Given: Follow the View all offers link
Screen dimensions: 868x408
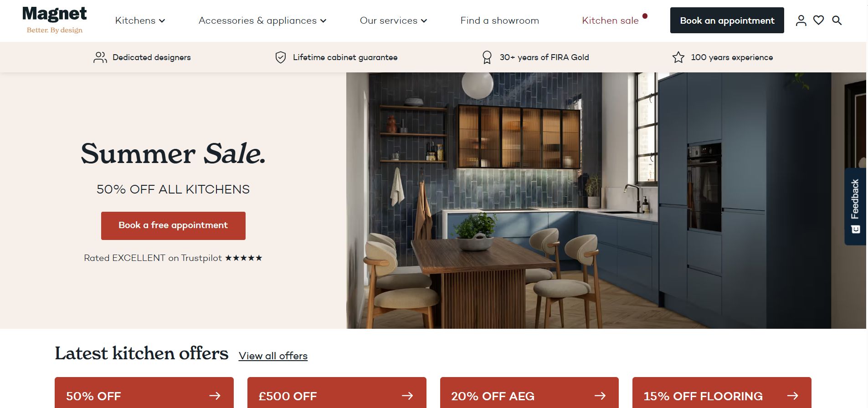Looking at the screenshot, I should 273,356.
